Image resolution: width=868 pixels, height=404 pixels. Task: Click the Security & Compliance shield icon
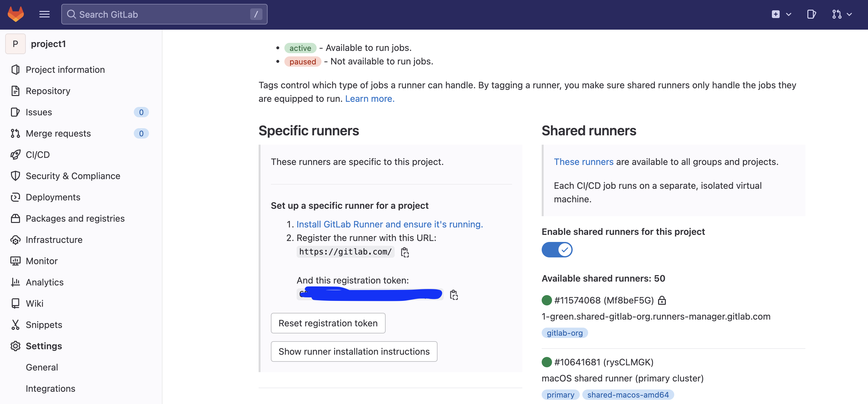[15, 176]
